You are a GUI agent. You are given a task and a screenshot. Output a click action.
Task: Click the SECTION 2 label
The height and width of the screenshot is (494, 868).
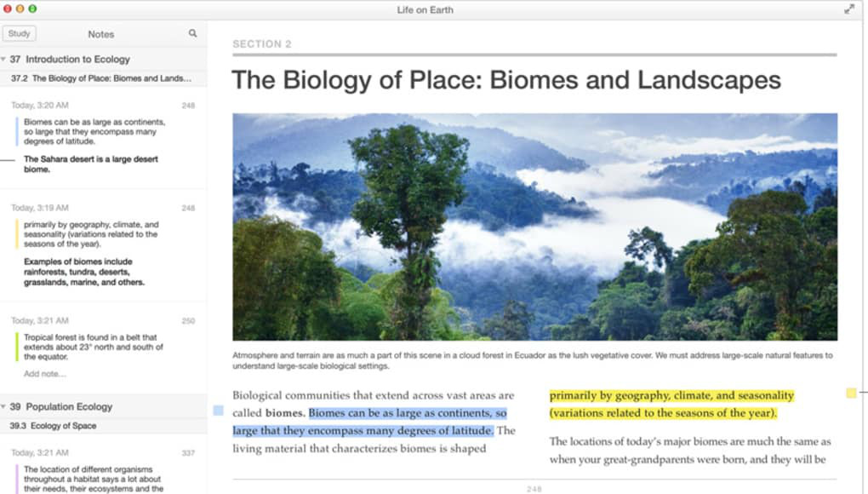tap(262, 44)
